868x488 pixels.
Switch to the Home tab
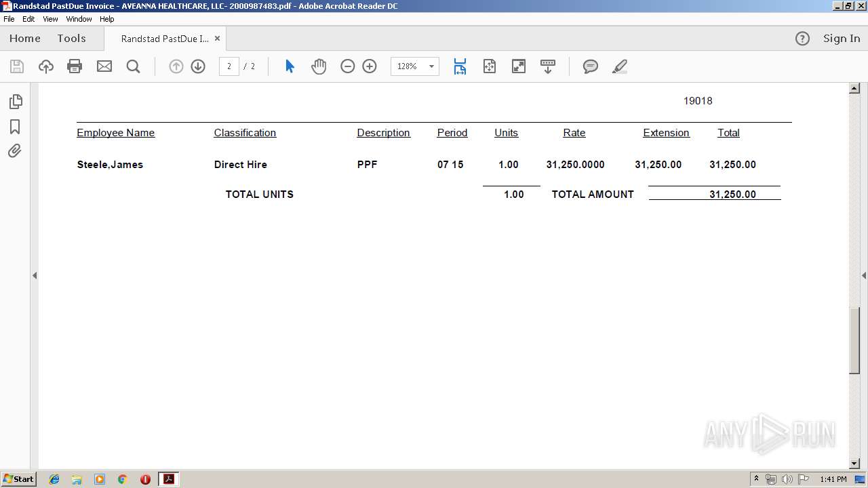25,39
